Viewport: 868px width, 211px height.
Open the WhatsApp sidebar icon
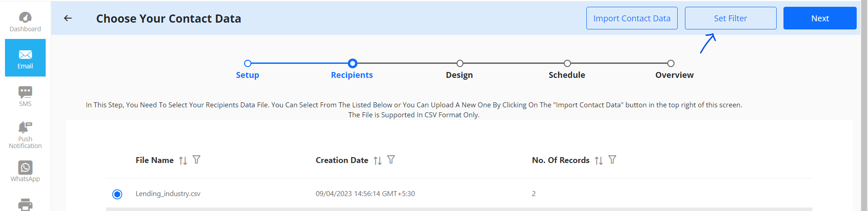pyautogui.click(x=25, y=168)
